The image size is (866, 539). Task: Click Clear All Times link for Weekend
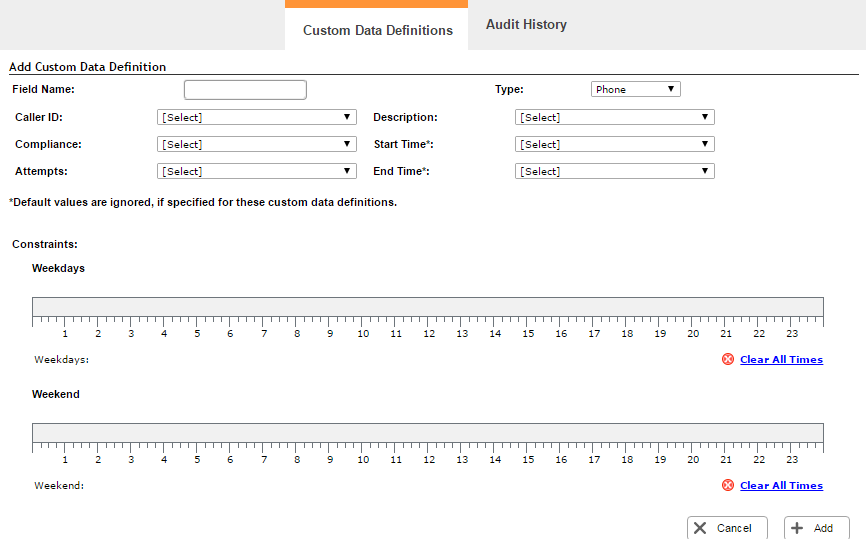point(781,486)
